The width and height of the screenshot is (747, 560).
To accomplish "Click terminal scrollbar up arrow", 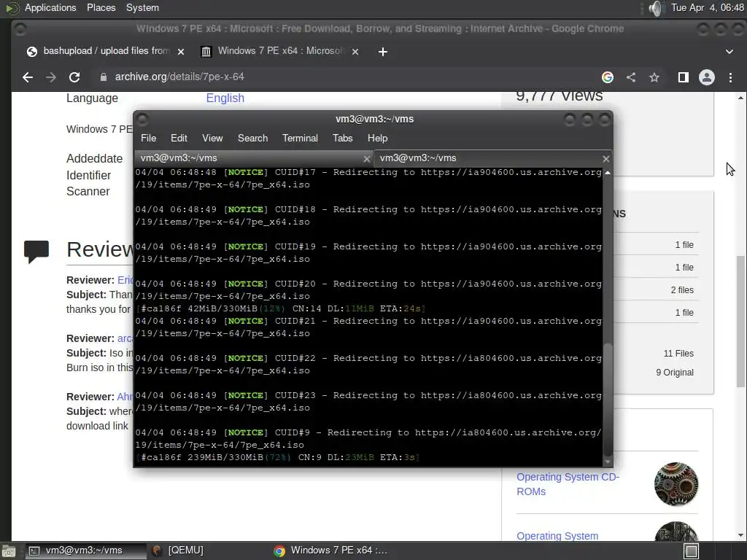I will (608, 173).
